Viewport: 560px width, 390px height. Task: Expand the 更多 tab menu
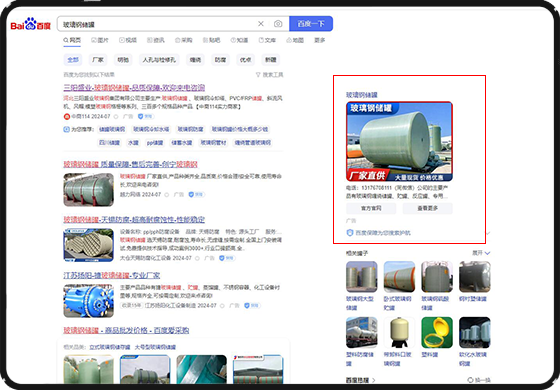tap(320, 40)
